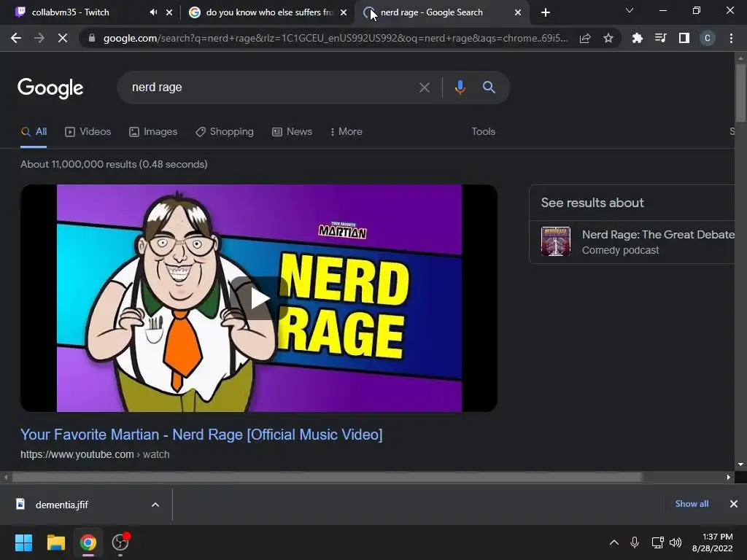
Task: Switch to Shopping results tab
Action: click(225, 132)
